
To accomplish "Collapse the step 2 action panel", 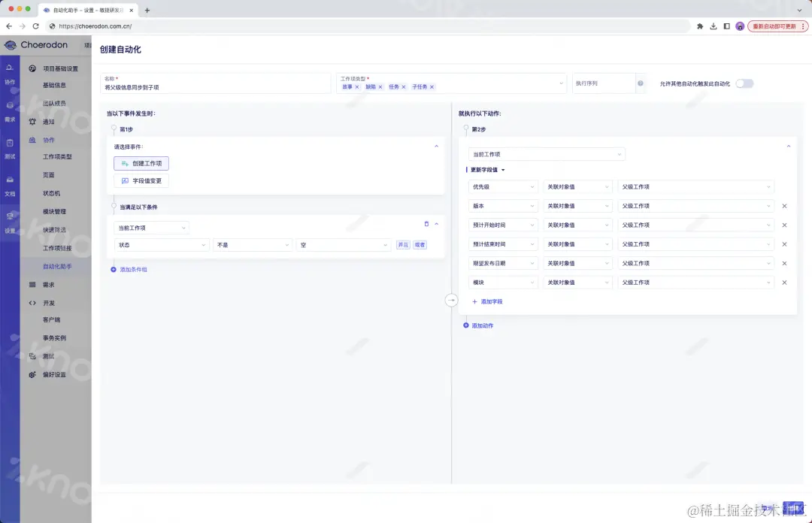I will pyautogui.click(x=789, y=147).
